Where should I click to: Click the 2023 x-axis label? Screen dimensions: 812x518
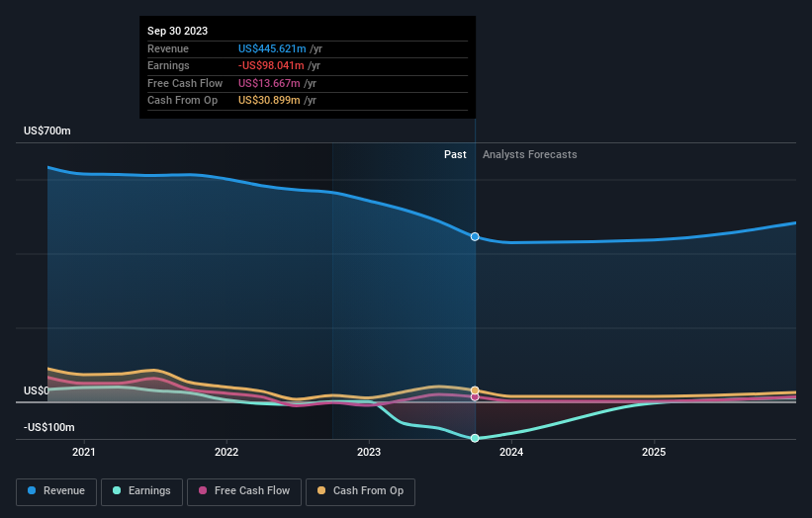[x=369, y=452]
